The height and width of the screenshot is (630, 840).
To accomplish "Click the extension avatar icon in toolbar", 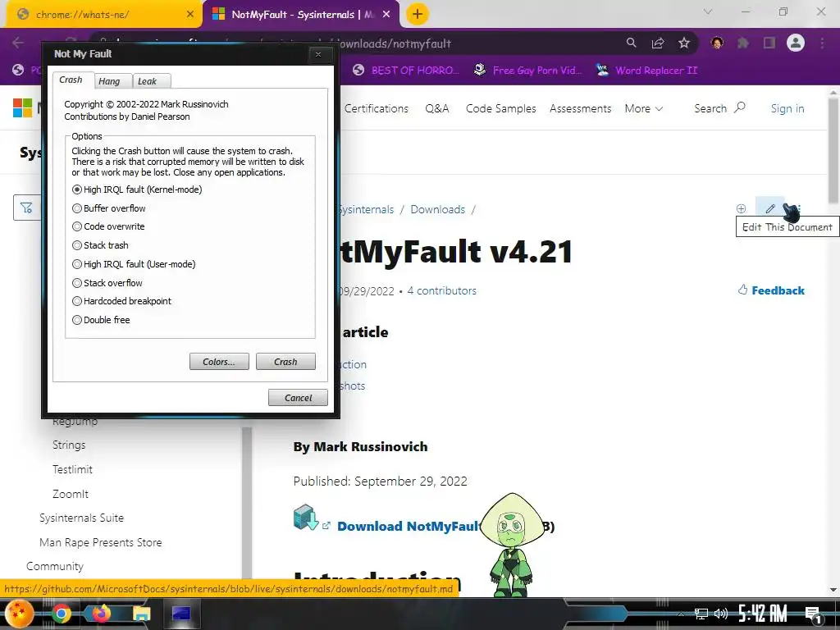I will coord(717,43).
